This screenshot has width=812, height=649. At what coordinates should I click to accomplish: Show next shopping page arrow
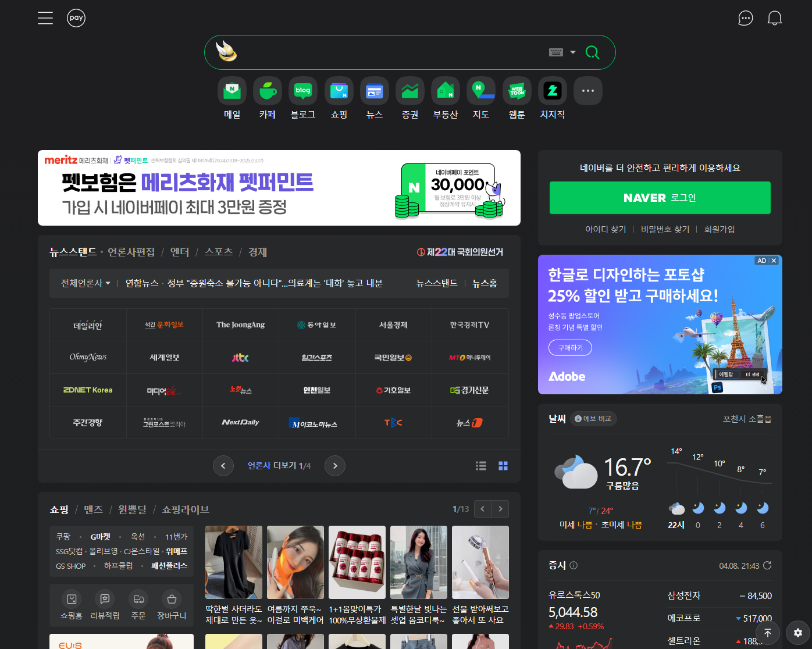(x=500, y=509)
